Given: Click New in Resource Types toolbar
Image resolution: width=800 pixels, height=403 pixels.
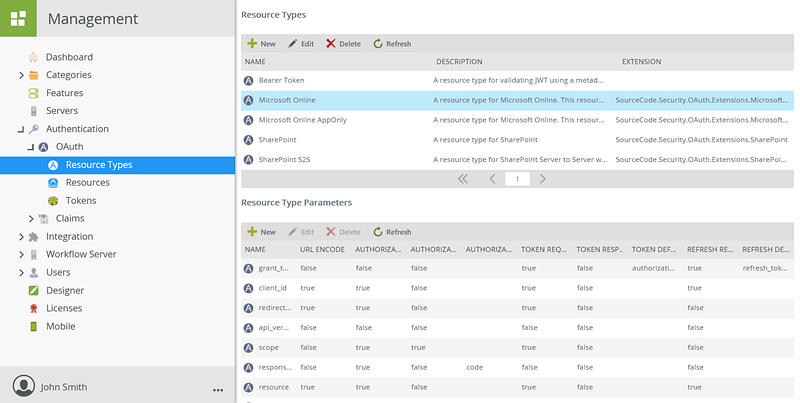Looking at the screenshot, I should (x=261, y=44).
